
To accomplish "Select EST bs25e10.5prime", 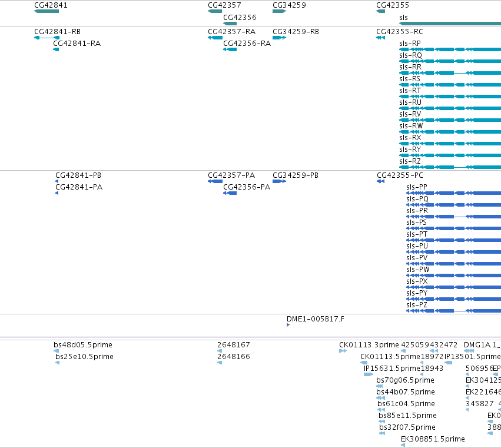I will (58, 363).
